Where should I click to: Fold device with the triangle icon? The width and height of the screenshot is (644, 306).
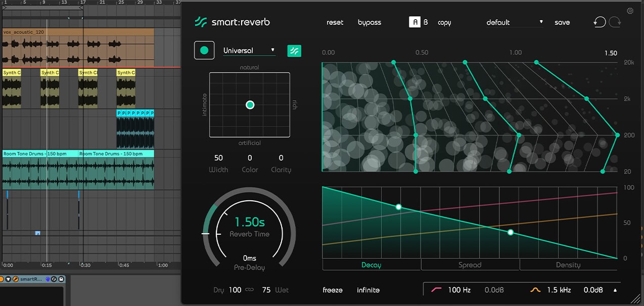coord(8,279)
